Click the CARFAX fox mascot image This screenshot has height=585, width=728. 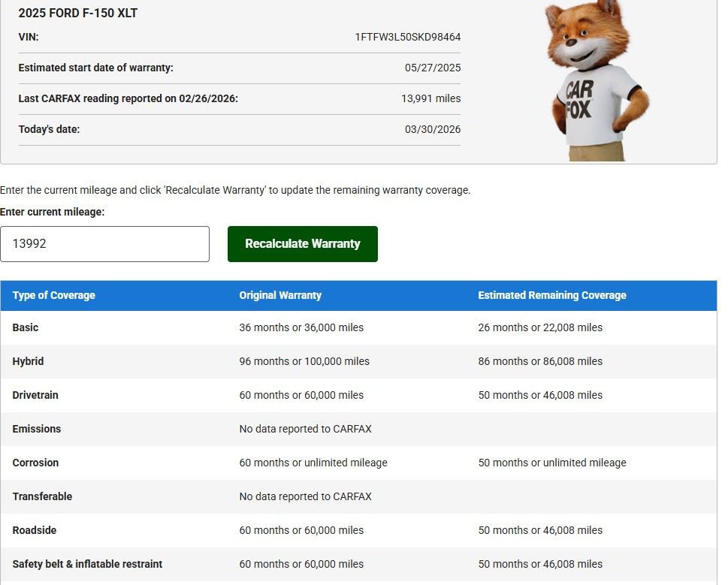click(597, 80)
